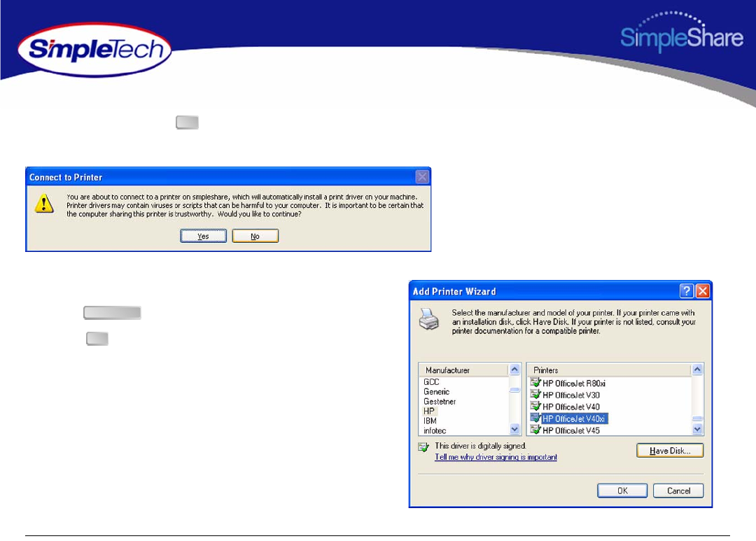Viewport: 756px width, 541px height.
Task: Select IBM in Manufacturer list
Action: [x=430, y=421]
